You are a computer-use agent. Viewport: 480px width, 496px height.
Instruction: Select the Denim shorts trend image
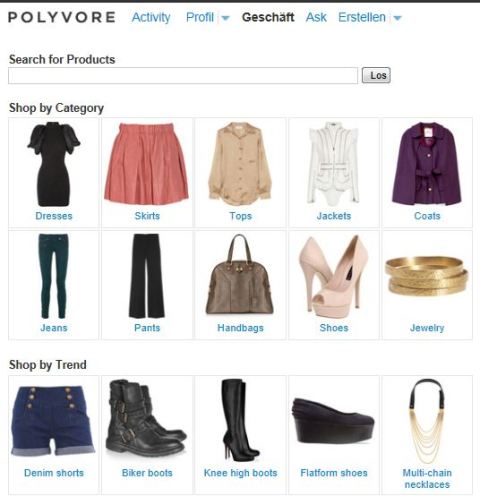53,421
